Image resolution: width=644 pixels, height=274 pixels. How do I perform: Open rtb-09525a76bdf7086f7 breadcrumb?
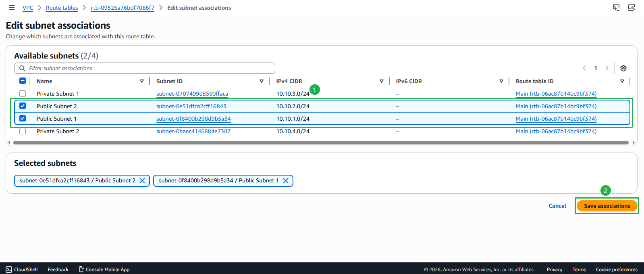point(123,8)
